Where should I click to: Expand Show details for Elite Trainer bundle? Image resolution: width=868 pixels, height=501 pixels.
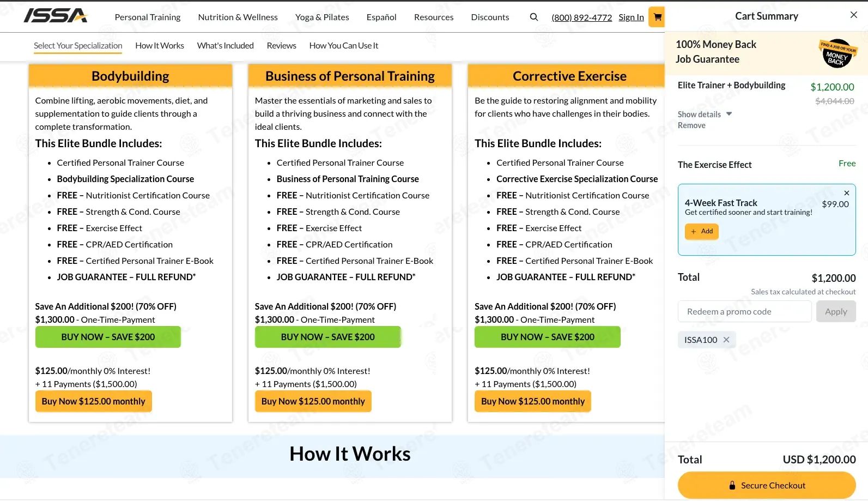coord(705,114)
